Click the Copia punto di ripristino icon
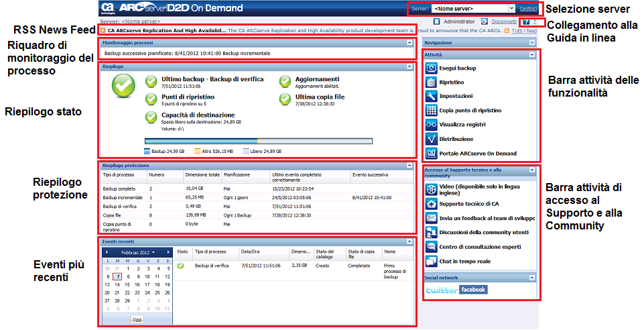644x330 pixels. click(x=432, y=110)
